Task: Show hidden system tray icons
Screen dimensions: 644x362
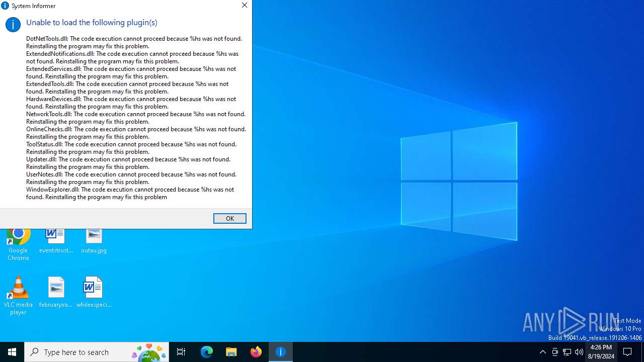Action: coord(542,352)
